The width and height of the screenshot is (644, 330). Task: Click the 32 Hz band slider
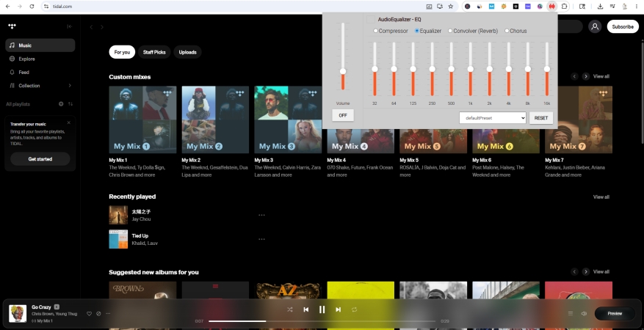[375, 69]
